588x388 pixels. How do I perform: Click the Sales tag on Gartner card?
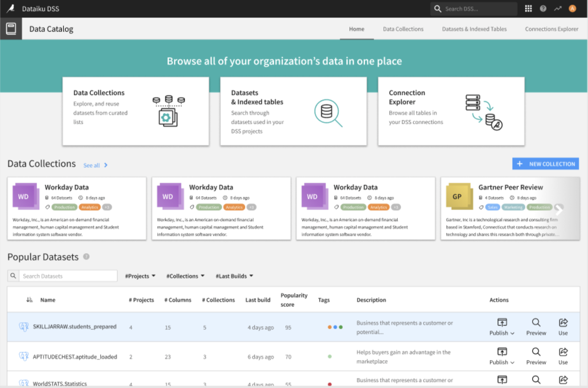[x=492, y=207]
